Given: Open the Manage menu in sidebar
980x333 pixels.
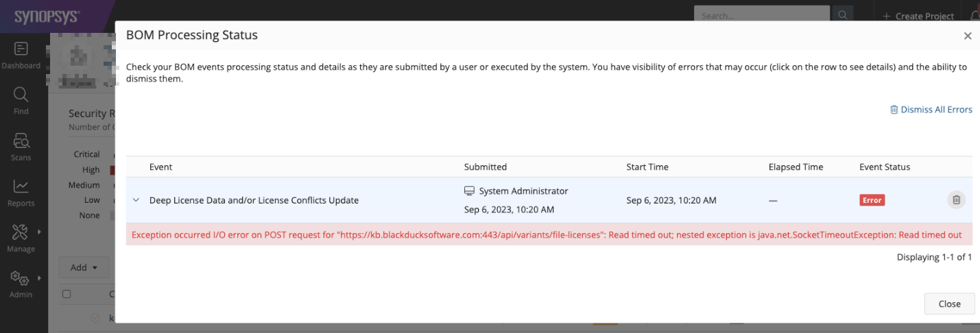Looking at the screenshot, I should pyautogui.click(x=21, y=238).
